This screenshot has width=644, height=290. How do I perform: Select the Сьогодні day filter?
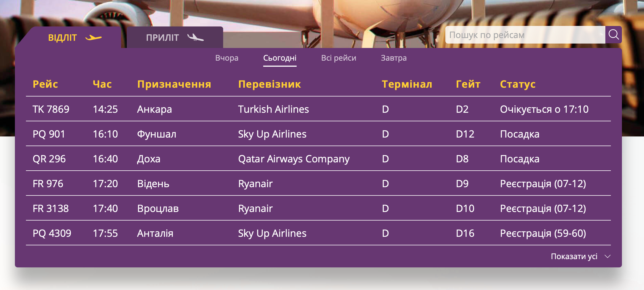(x=280, y=58)
